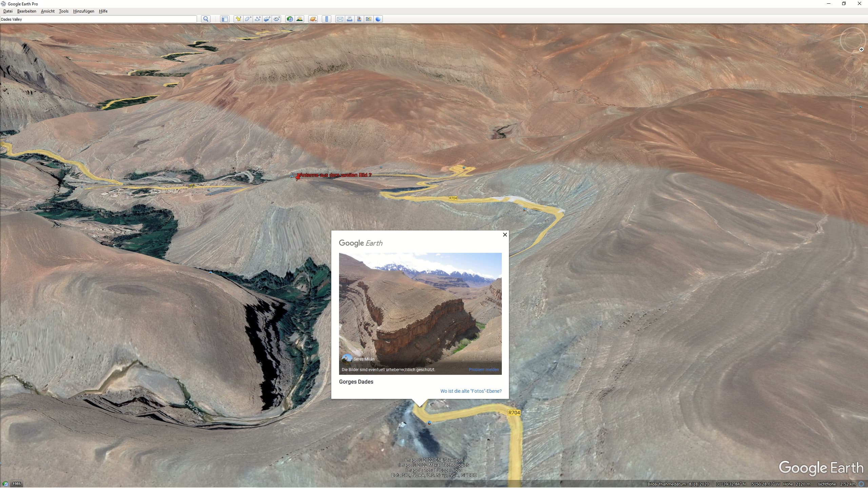Click the Gorges Dades title text
Viewport: 868px width, 488px height.
[356, 382]
